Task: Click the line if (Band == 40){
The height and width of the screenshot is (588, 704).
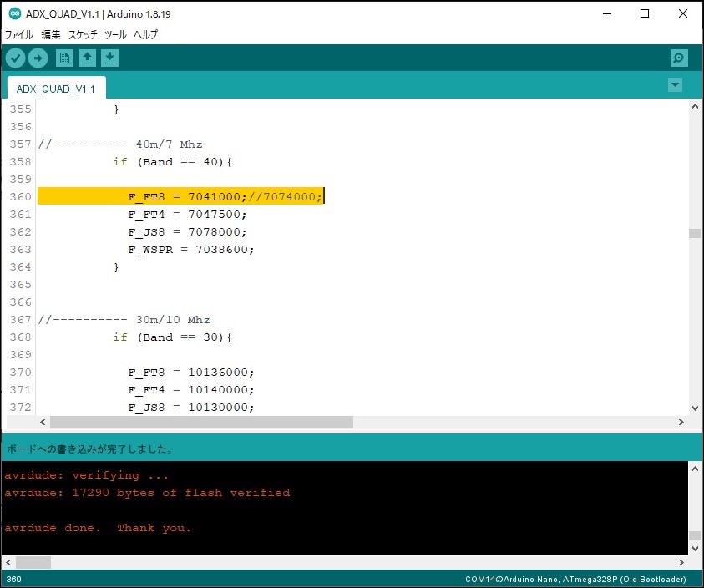Action: 172,162
